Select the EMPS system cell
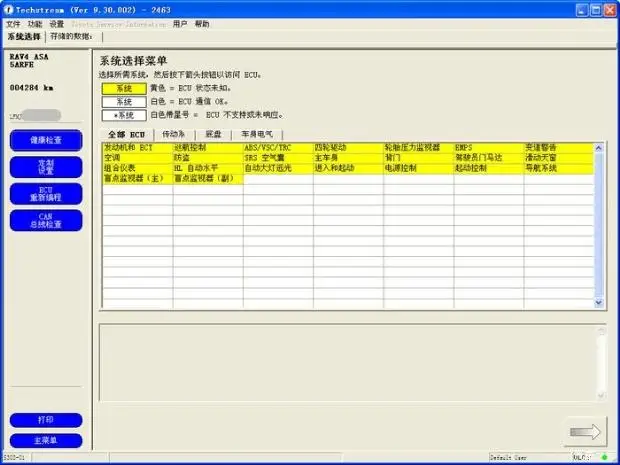Image resolution: width=620 pixels, height=465 pixels. (489, 148)
